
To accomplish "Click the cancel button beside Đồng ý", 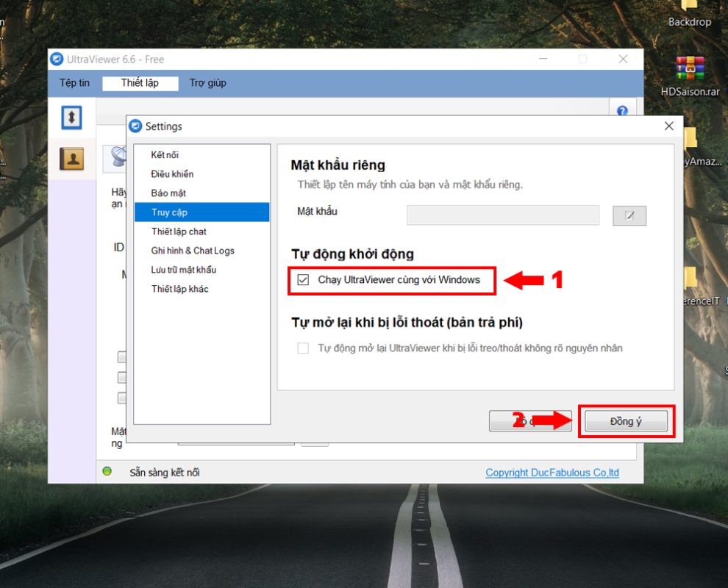I will coord(529,421).
